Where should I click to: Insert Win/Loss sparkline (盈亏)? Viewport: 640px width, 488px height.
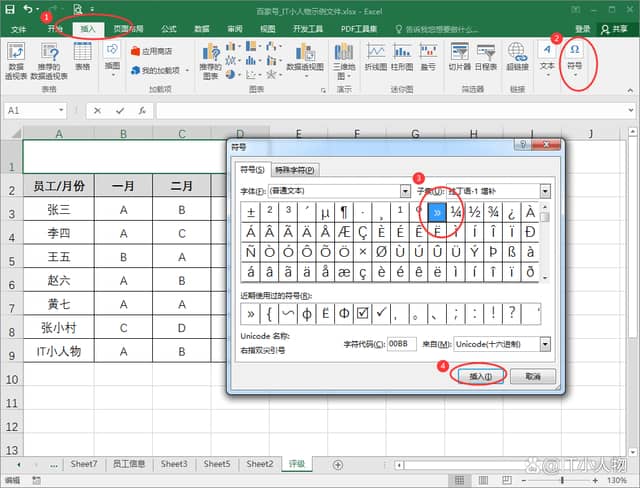coord(428,57)
